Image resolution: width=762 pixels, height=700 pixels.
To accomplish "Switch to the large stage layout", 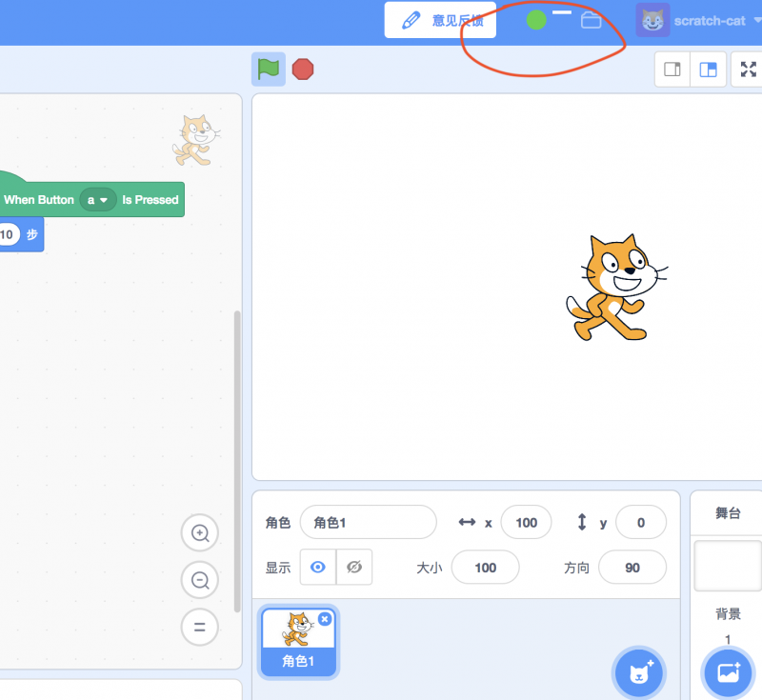I will [708, 70].
